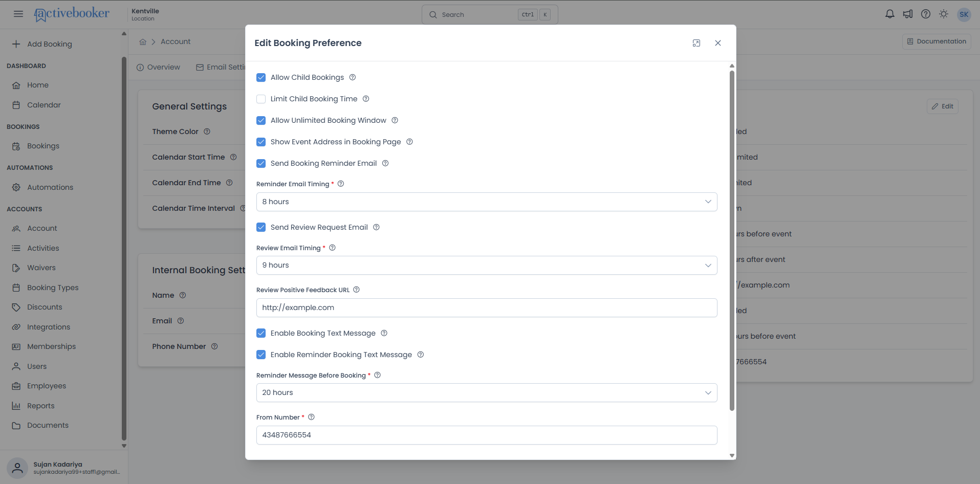Uncheck Allow Child Bookings checkbox

coord(261,77)
